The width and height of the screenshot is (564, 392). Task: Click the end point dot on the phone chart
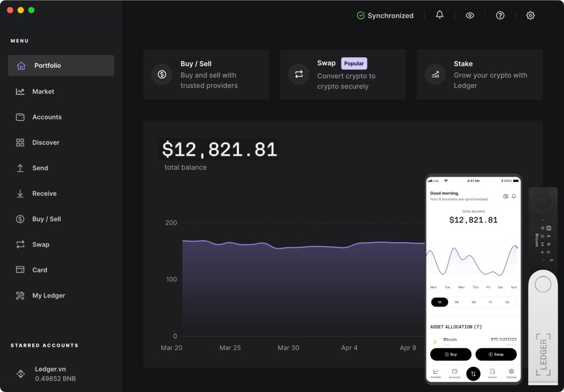(517, 247)
